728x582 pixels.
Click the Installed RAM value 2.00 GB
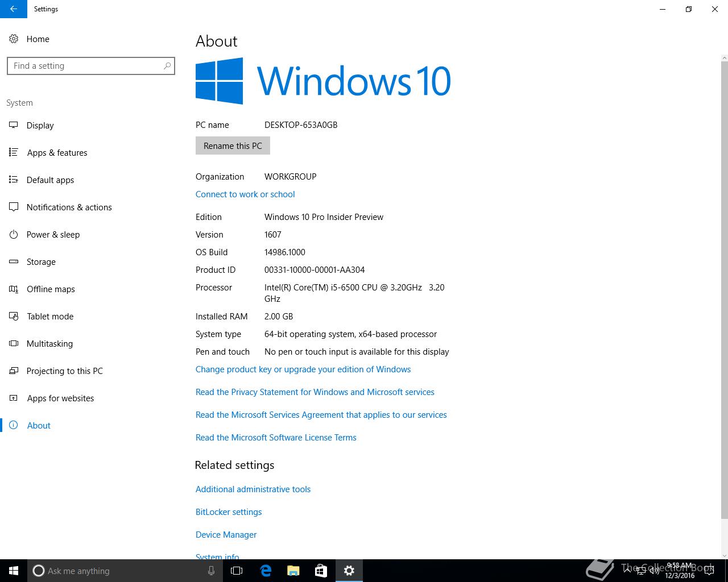point(279,316)
